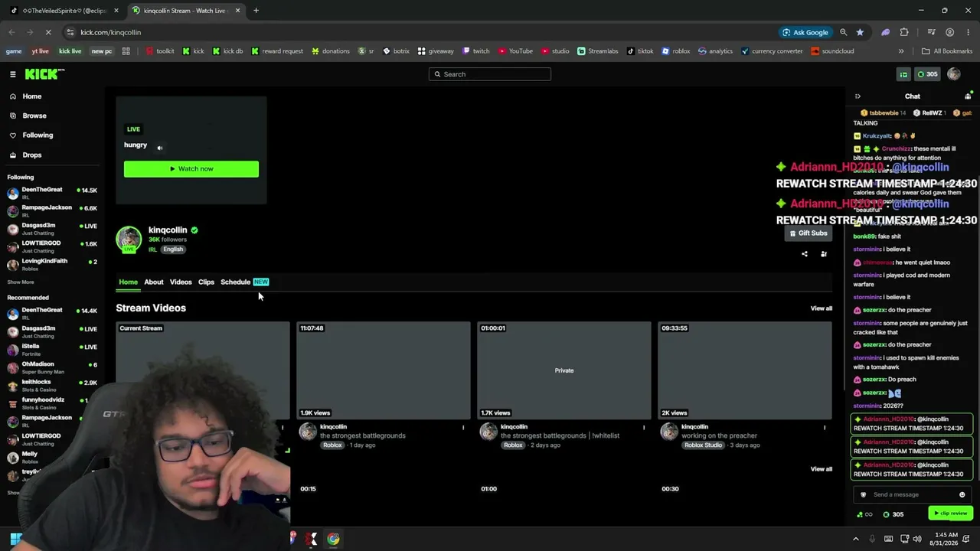Click the English language tag
Image resolution: width=980 pixels, height=551 pixels.
(x=173, y=249)
